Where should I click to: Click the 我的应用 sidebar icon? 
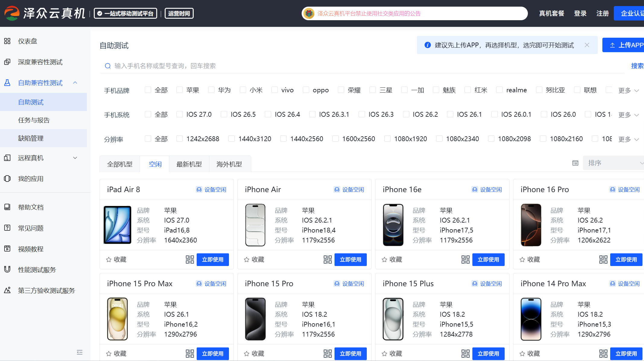(7, 179)
